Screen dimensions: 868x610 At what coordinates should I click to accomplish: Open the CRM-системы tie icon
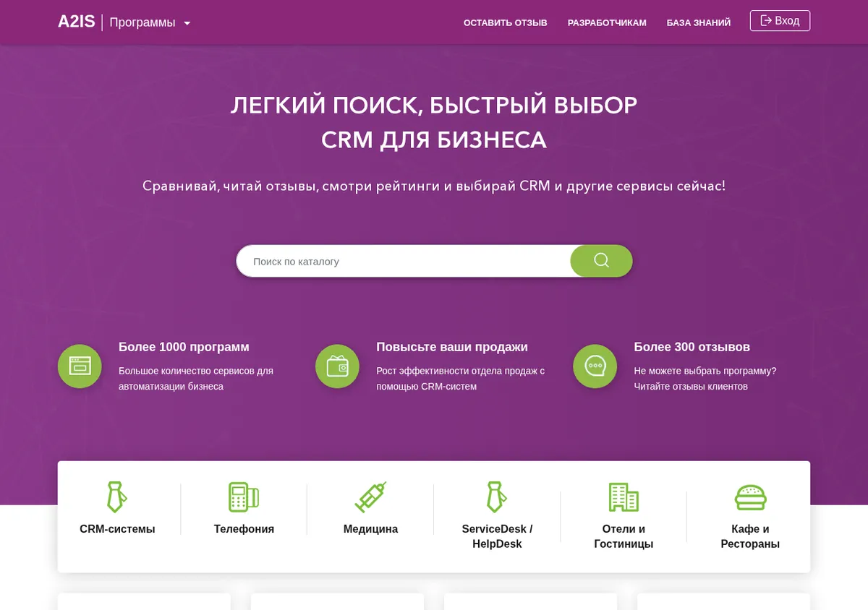pyautogui.click(x=117, y=497)
